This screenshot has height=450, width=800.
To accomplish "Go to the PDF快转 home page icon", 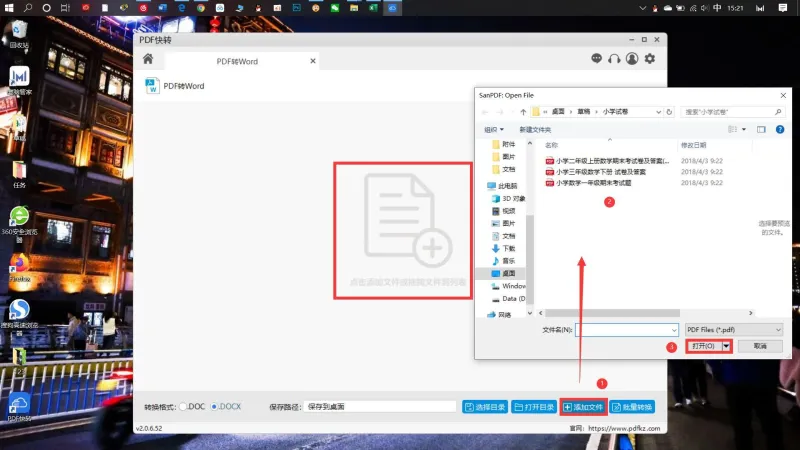I will (x=148, y=59).
